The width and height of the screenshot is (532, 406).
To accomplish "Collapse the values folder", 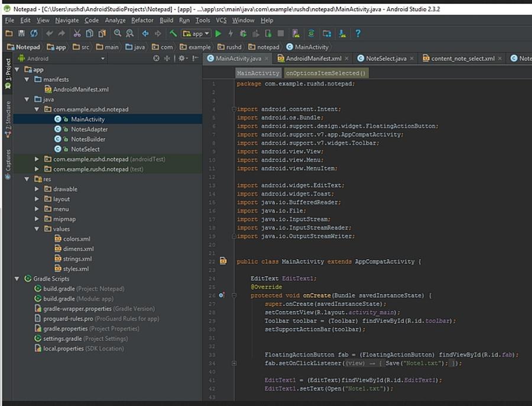I will tap(37, 228).
